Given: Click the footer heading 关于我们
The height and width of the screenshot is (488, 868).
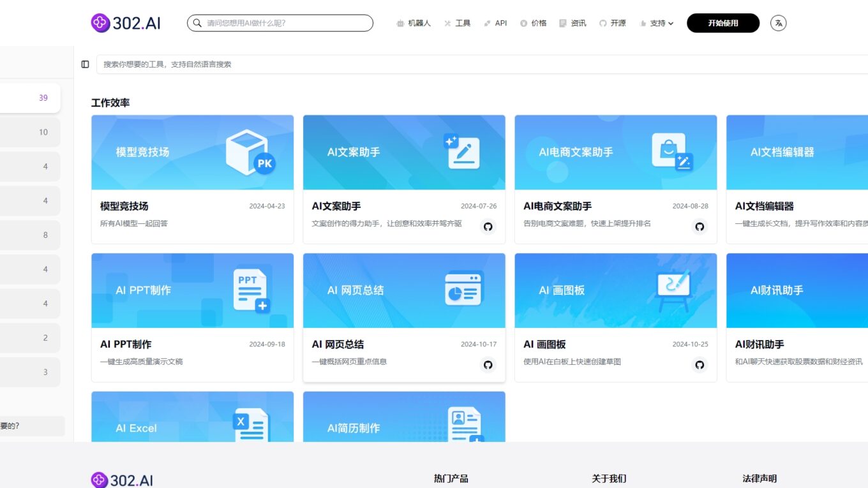Looking at the screenshot, I should tap(609, 478).
